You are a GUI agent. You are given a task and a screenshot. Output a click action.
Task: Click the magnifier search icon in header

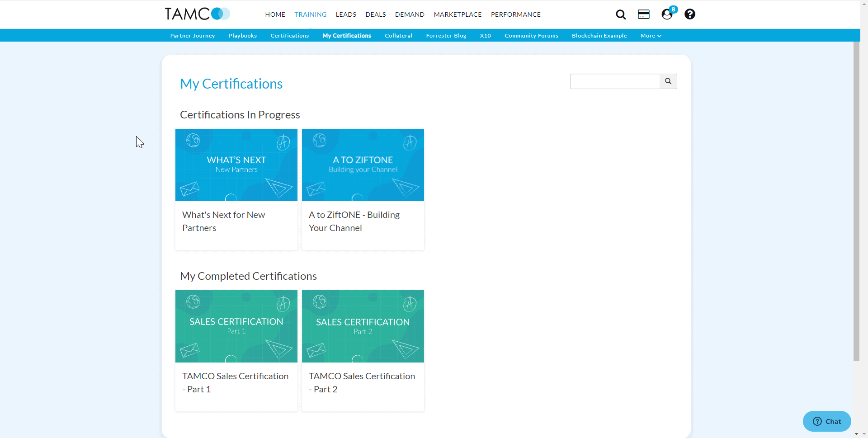point(621,14)
